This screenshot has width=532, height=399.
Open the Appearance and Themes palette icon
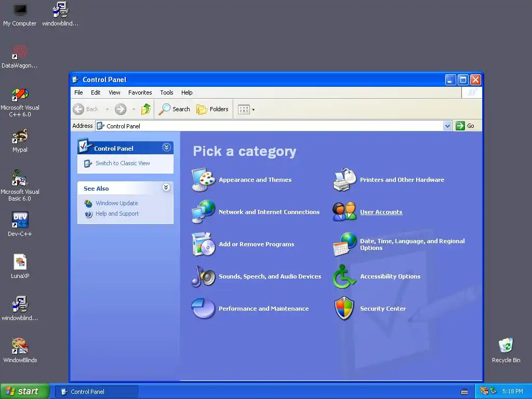tap(203, 180)
